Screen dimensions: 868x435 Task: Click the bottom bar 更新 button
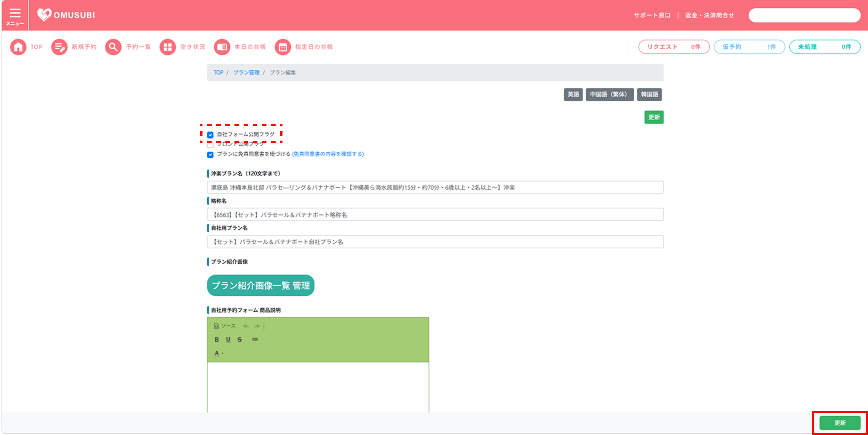[840, 423]
